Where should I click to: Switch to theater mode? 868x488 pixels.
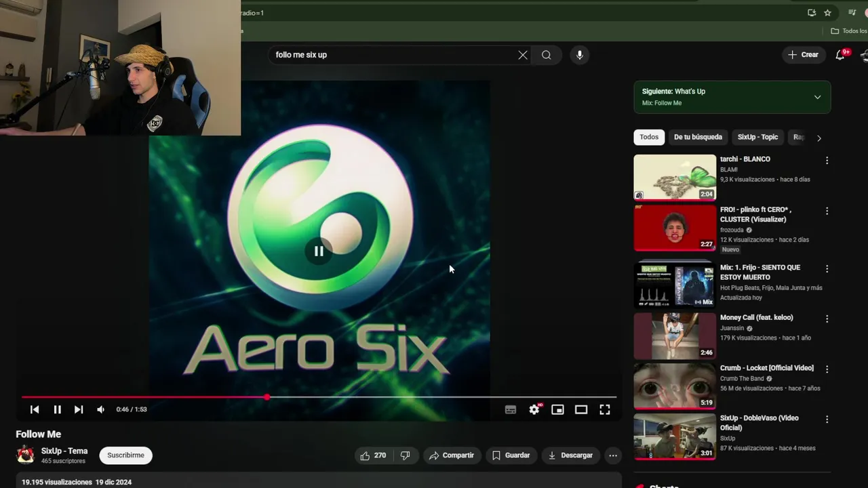(x=581, y=409)
